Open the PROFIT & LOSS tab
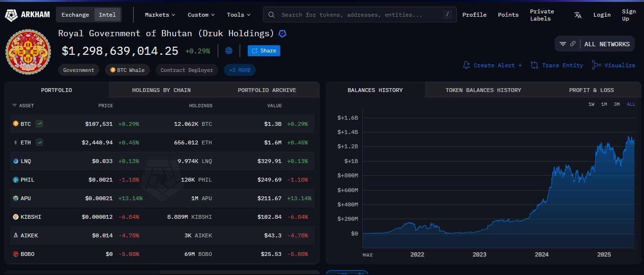The height and width of the screenshot is (275, 644). pyautogui.click(x=591, y=90)
